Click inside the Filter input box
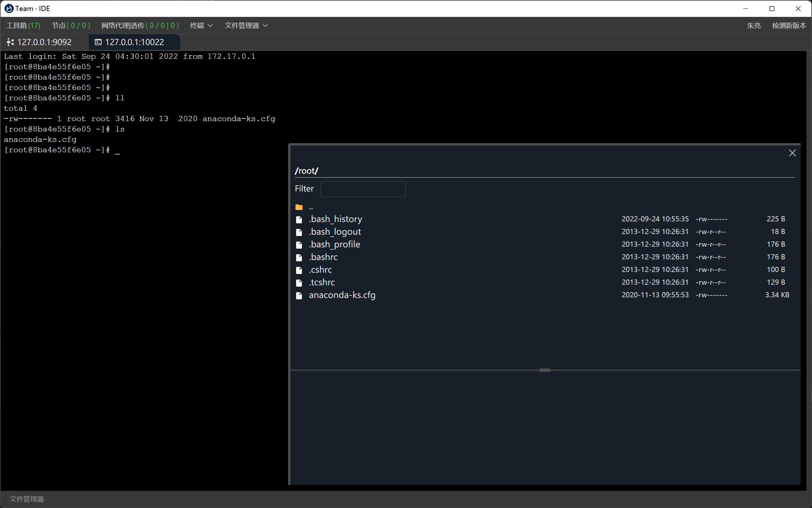Viewport: 812px width, 508px height. point(363,189)
